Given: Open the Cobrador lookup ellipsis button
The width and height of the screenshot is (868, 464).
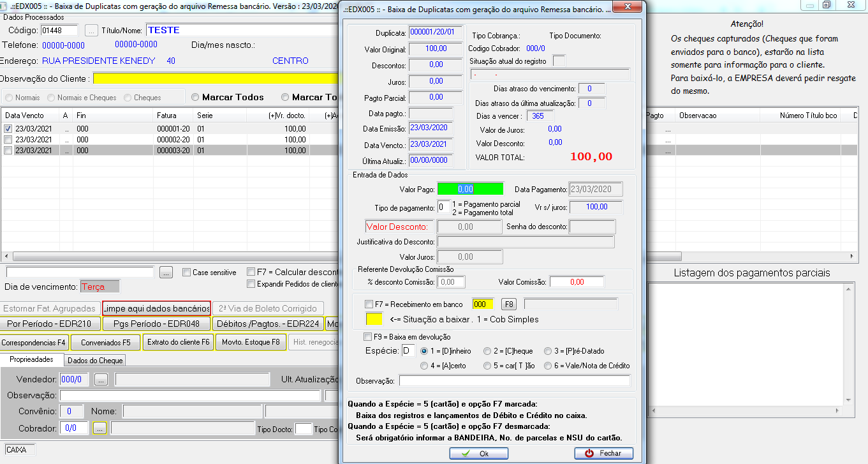Looking at the screenshot, I should point(100,428).
